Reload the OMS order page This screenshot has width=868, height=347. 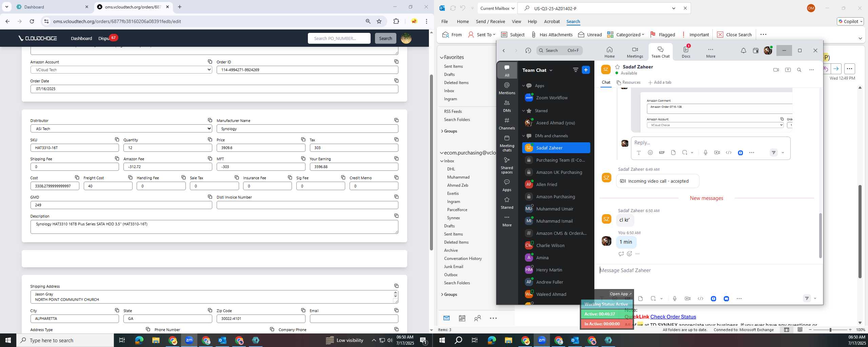tap(32, 21)
